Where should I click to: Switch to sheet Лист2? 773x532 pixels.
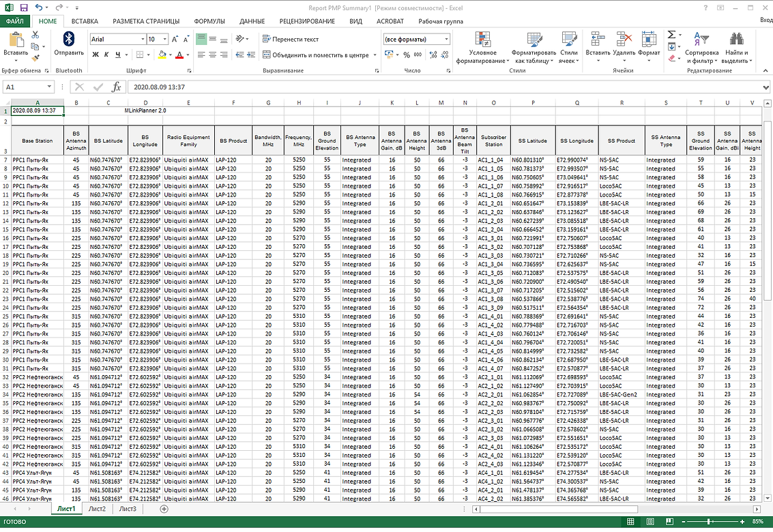pyautogui.click(x=97, y=509)
